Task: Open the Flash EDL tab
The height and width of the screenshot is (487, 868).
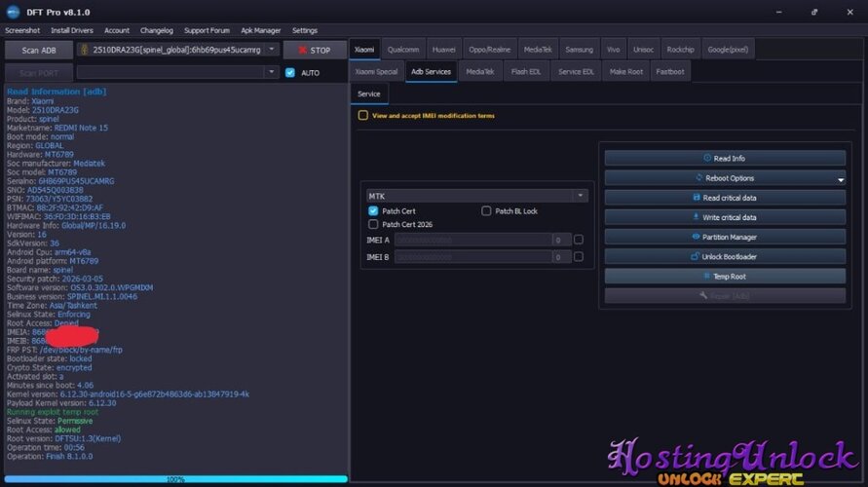Action: point(526,71)
